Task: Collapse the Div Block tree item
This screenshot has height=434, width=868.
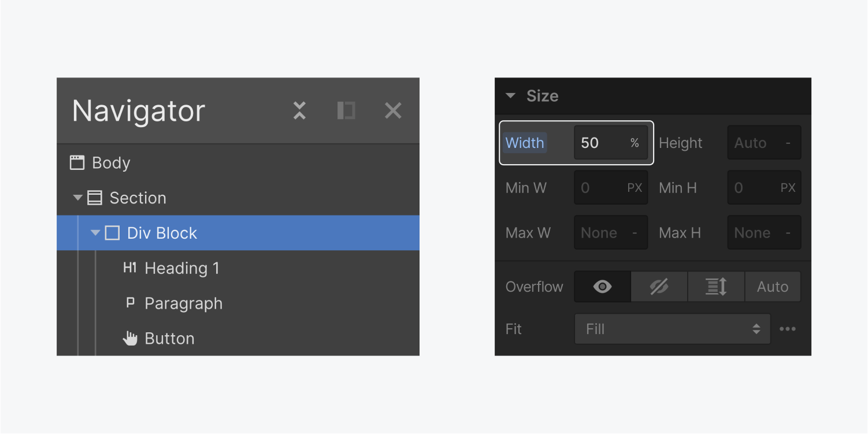Action: [95, 232]
